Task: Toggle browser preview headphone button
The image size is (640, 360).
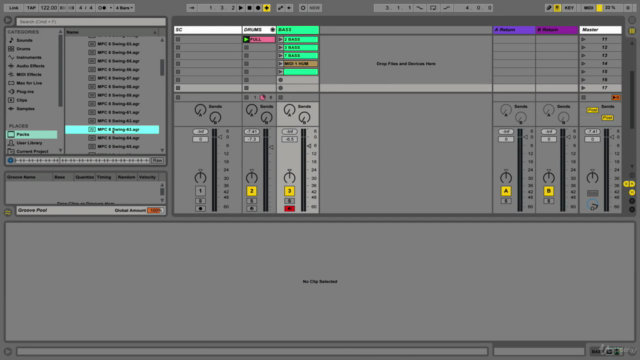Action: point(11,160)
